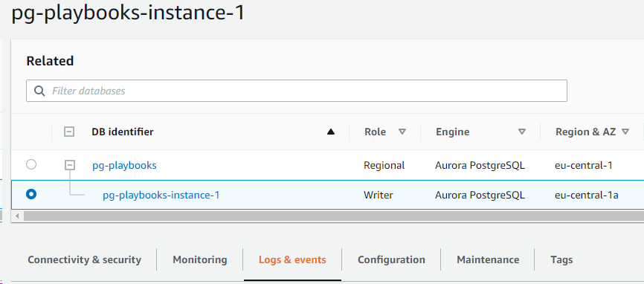Click the eu-central-1 region cell
644x284 pixels.
coord(584,165)
